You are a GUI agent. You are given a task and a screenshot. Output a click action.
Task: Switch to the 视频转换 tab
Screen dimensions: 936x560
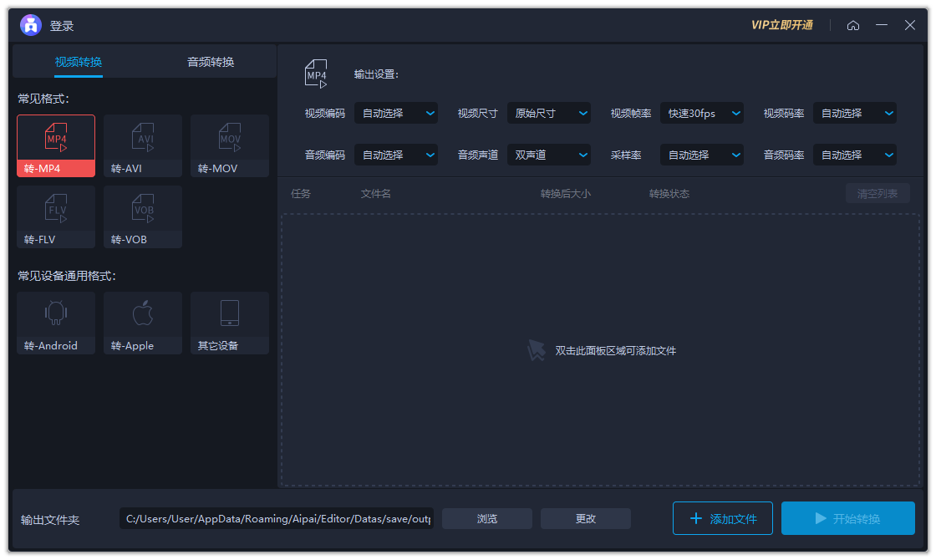click(79, 62)
